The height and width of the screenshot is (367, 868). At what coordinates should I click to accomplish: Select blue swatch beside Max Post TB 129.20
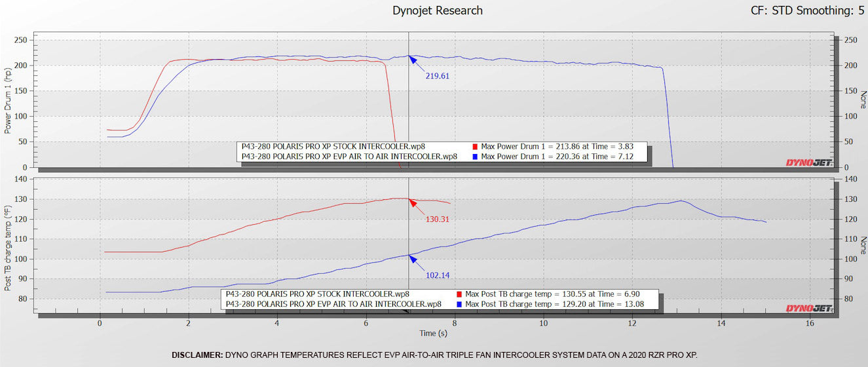coord(459,304)
